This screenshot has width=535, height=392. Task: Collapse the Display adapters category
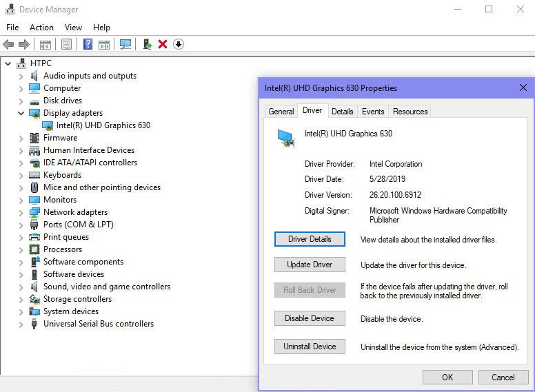21,113
